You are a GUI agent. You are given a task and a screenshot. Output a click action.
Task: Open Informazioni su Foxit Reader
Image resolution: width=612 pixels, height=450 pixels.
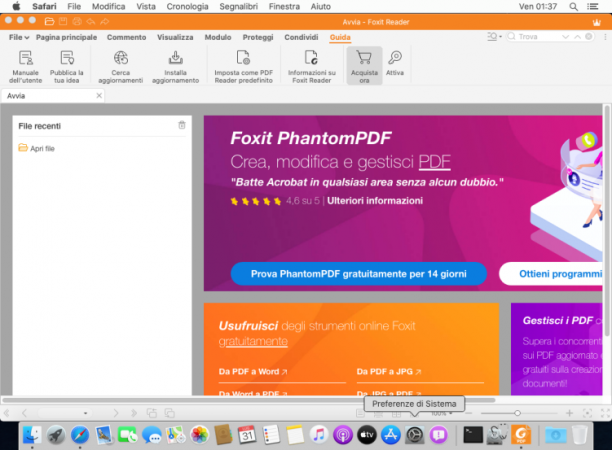[x=311, y=66]
